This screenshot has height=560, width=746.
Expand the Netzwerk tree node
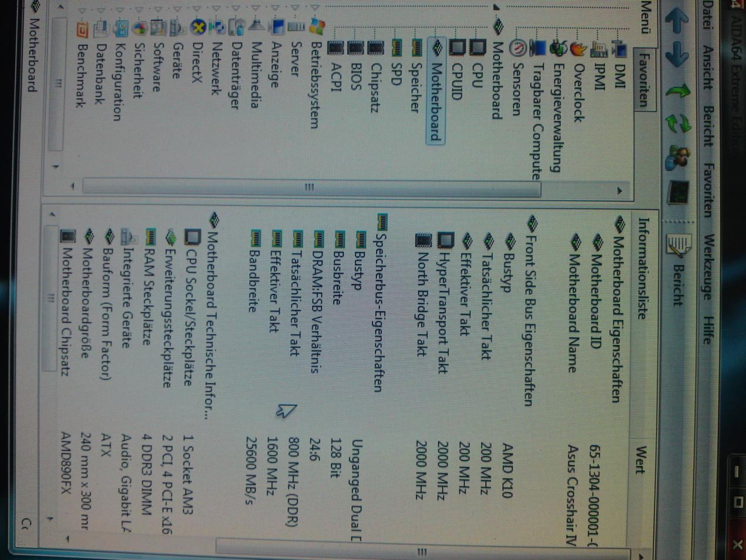(x=216, y=8)
